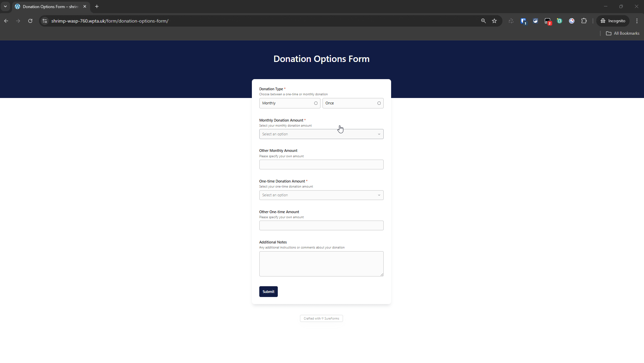Reload the page
This screenshot has height=363, width=644.
[30, 21]
